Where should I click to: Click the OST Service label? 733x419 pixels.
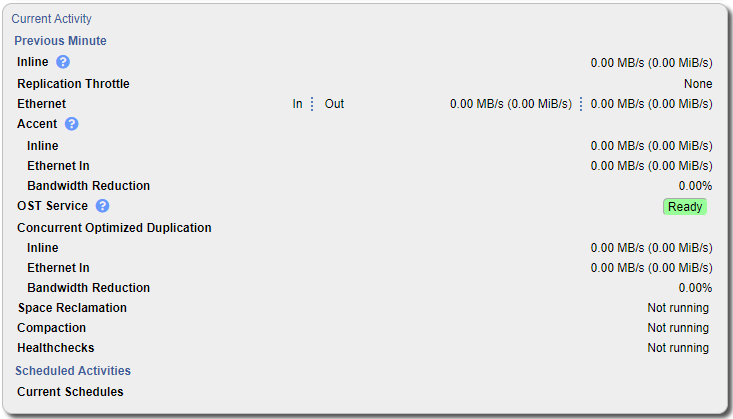pyautogui.click(x=52, y=206)
